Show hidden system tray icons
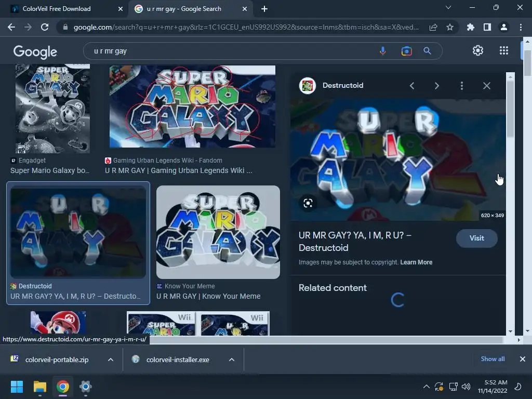532x399 pixels. (x=426, y=387)
